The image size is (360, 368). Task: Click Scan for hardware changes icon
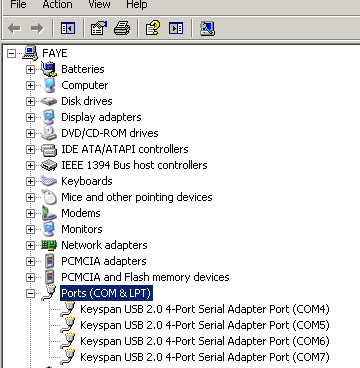[207, 28]
